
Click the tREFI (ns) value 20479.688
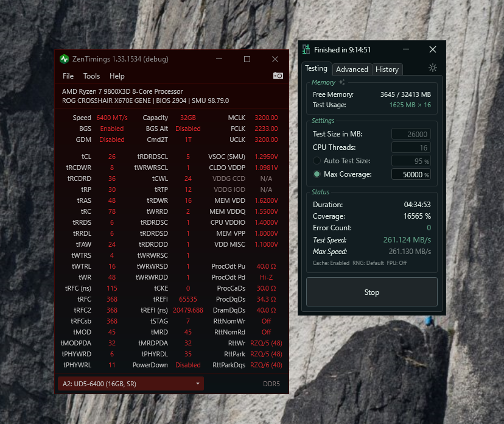click(x=187, y=310)
